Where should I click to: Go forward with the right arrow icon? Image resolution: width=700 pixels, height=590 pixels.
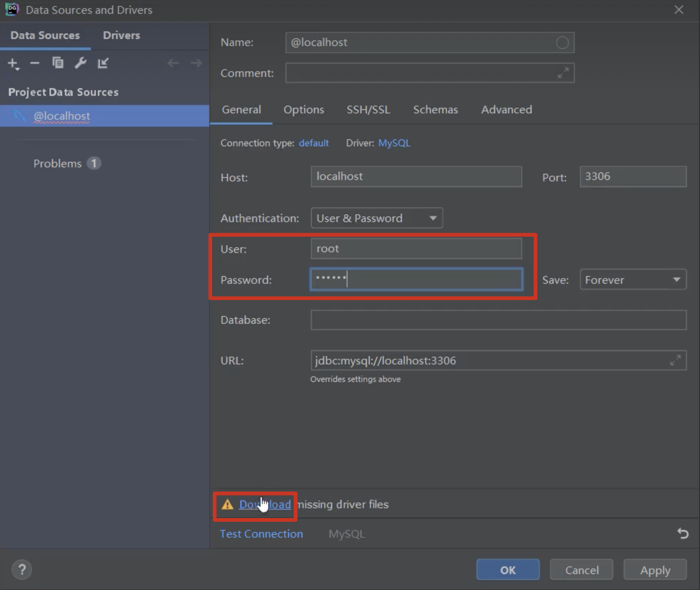(x=196, y=63)
